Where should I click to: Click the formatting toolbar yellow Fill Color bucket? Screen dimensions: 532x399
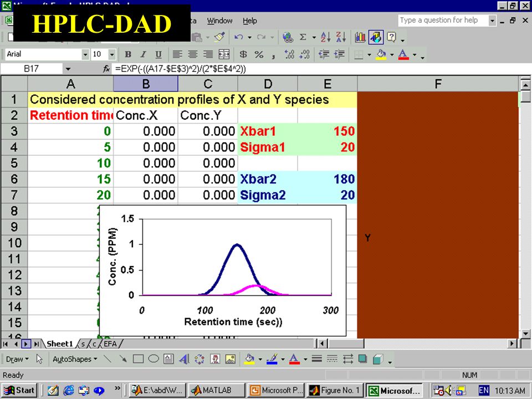[381, 54]
